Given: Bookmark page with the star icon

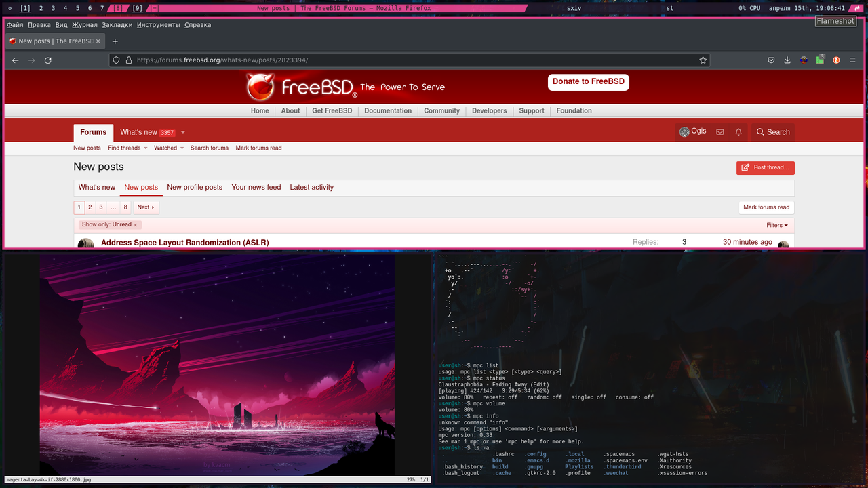Looking at the screenshot, I should click(703, 60).
